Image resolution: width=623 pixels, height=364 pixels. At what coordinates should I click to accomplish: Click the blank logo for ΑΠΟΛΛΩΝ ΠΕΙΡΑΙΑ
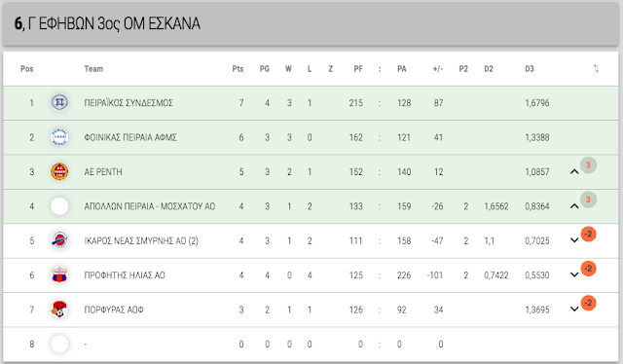point(59,206)
